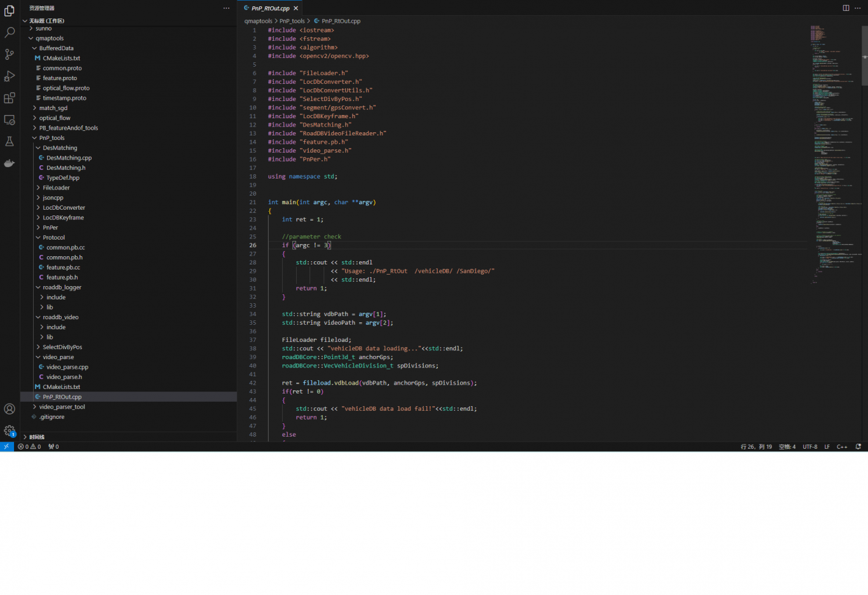868x595 pixels.
Task: Open the Testing flask icon view
Action: (10, 141)
